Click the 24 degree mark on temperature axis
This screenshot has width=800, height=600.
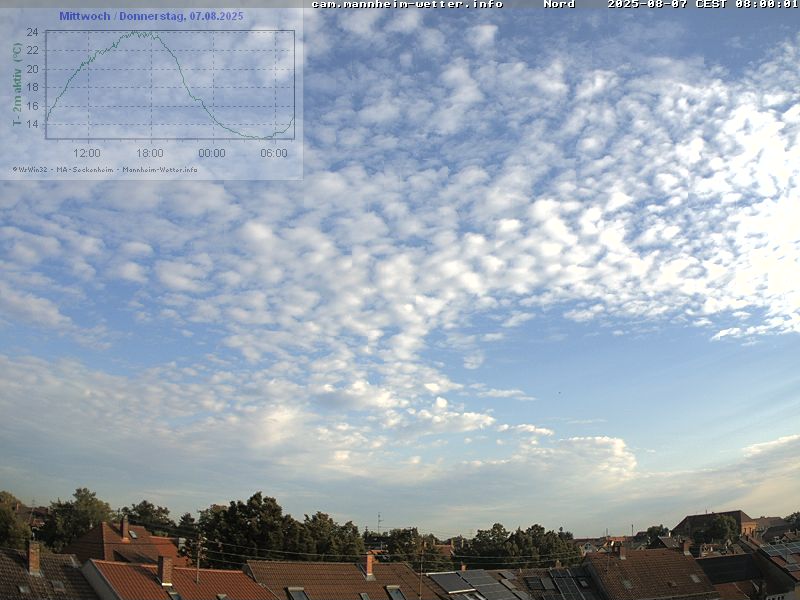point(32,32)
